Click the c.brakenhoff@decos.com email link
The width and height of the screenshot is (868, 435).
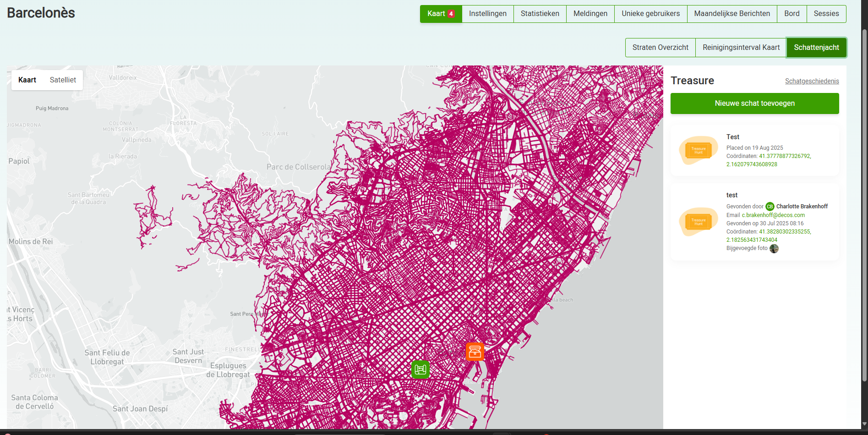(773, 215)
